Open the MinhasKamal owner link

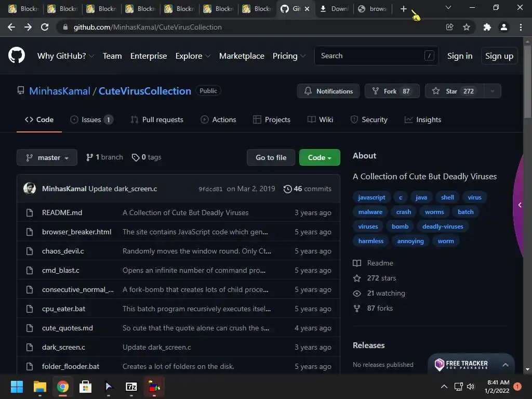pyautogui.click(x=60, y=91)
